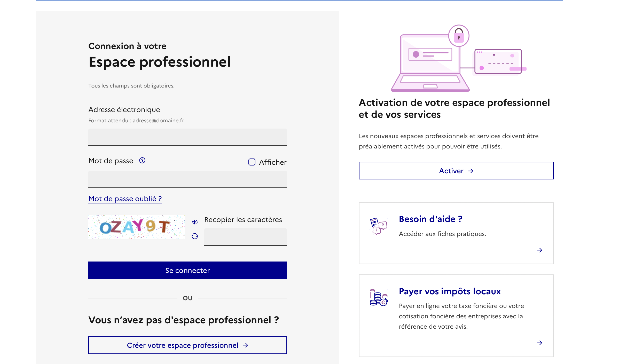Refresh the captcha image
The image size is (627, 364).
tap(195, 236)
